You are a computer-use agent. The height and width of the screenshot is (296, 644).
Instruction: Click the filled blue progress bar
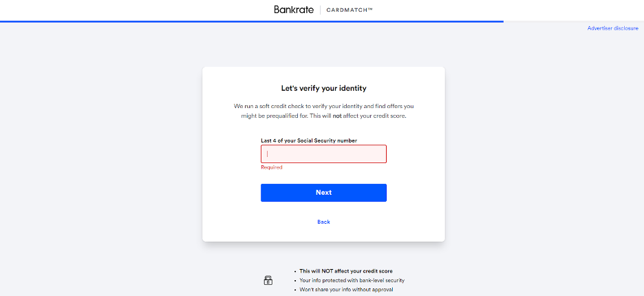251,21
